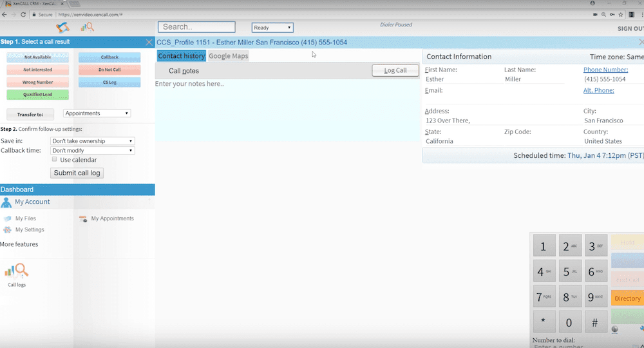
Task: Open the Callback time dropdown
Action: [92, 150]
